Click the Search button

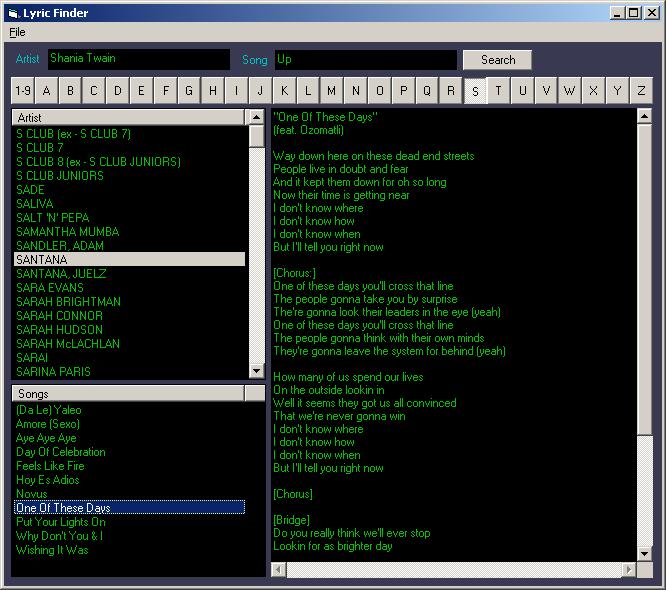[x=497, y=60]
